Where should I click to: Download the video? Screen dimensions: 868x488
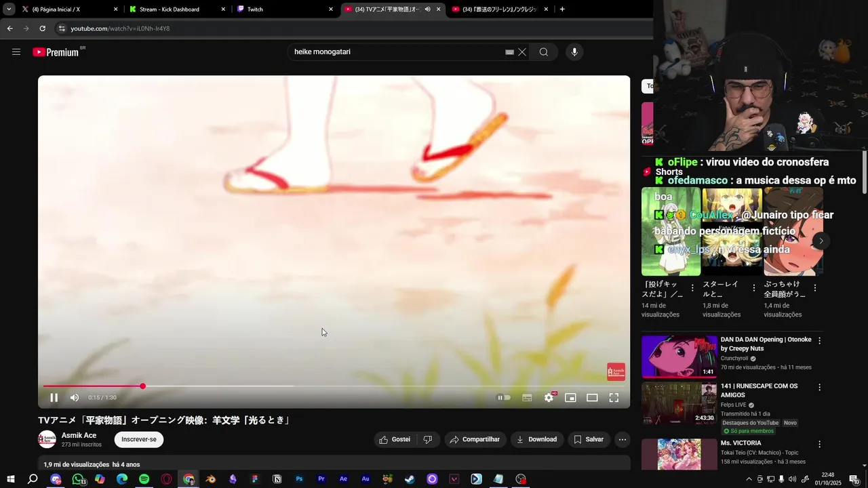(536, 439)
